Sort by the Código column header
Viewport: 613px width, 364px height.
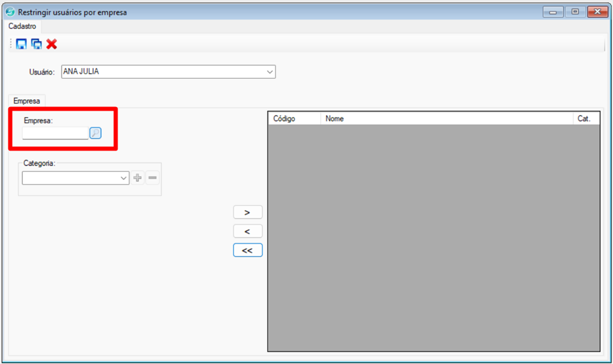[294, 119]
